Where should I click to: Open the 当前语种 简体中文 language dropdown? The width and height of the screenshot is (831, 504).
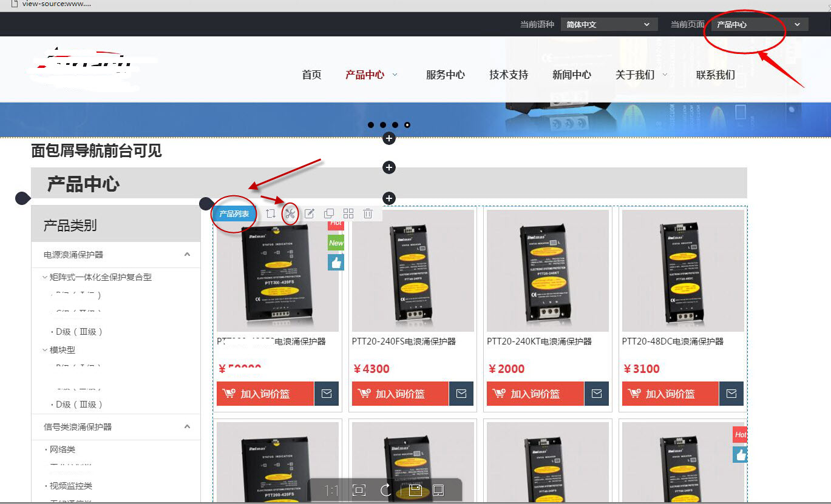pyautogui.click(x=609, y=24)
